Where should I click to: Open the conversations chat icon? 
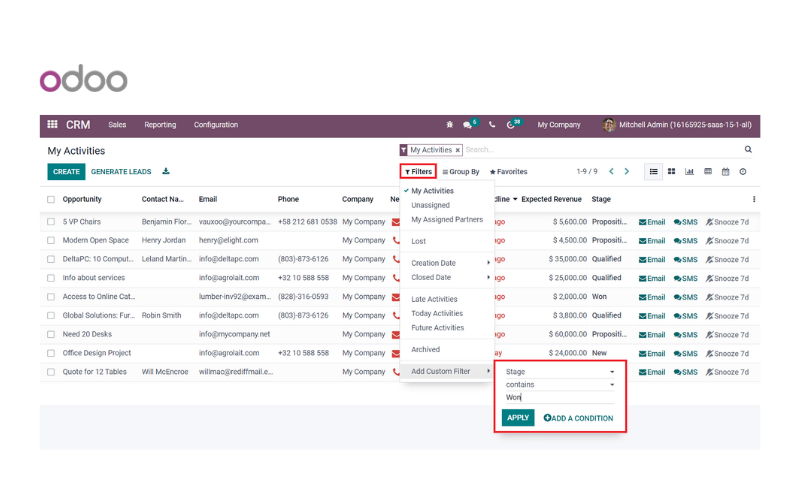(x=467, y=125)
